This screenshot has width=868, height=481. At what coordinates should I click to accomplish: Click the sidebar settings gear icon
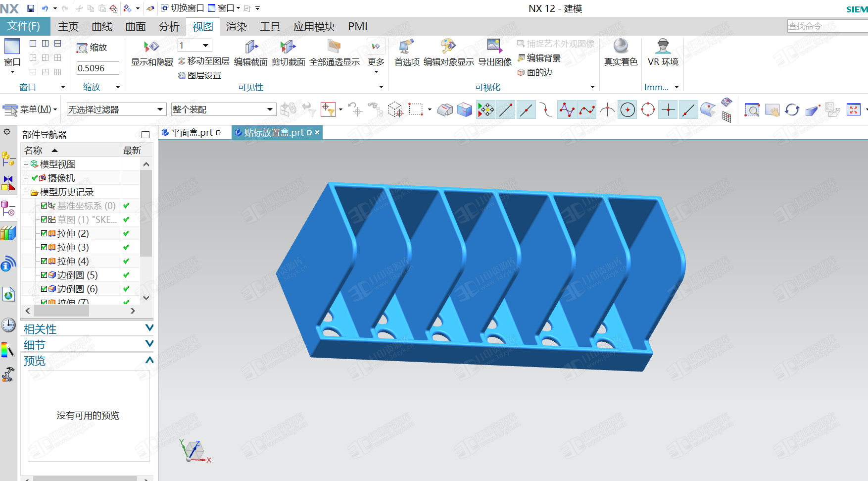point(7,132)
